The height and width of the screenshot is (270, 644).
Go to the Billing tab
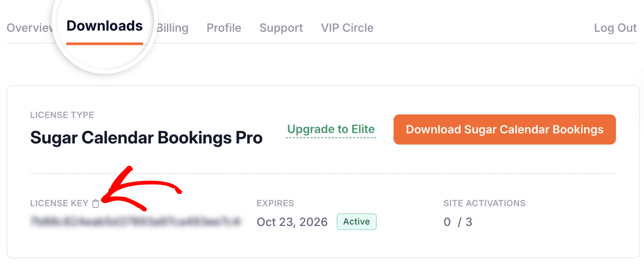pos(173,28)
